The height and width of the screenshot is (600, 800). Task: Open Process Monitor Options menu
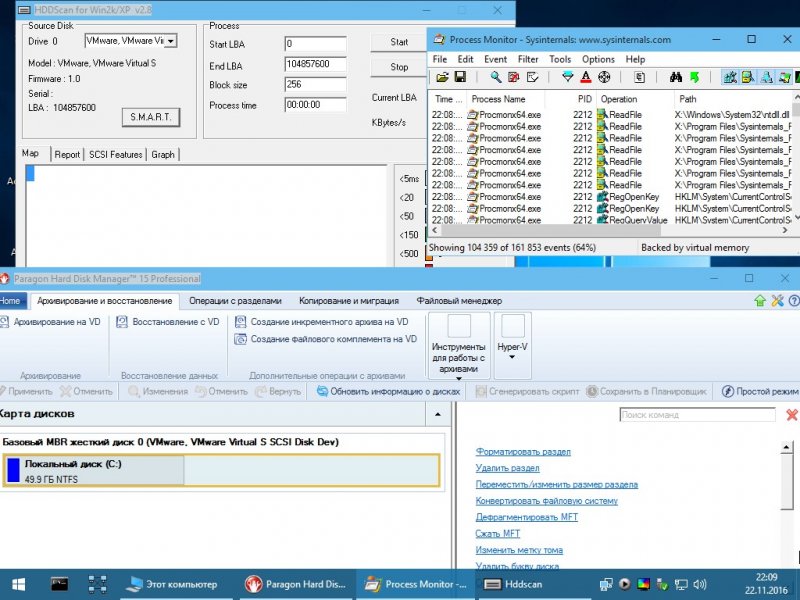598,59
